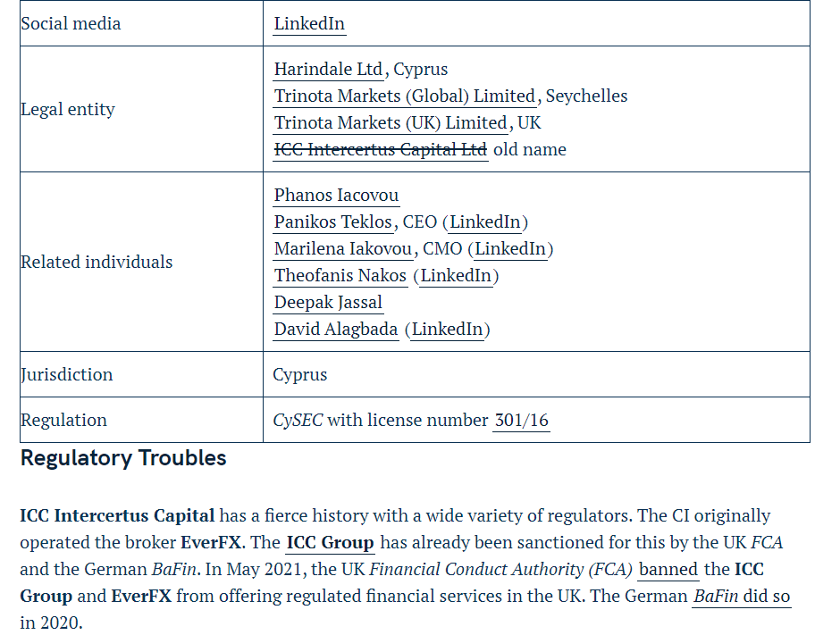Click the David Alagbada name link
Viewport: 840px width, 635px height.
tap(336, 330)
